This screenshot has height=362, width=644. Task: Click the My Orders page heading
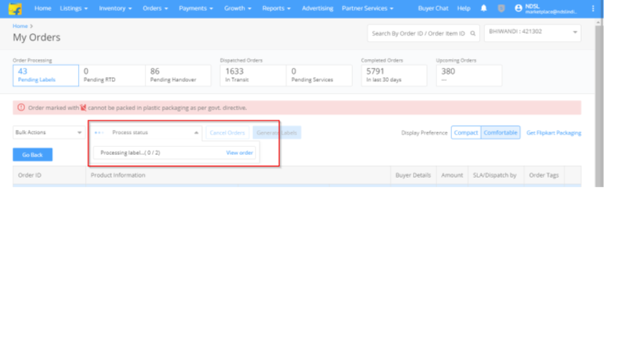coord(36,38)
